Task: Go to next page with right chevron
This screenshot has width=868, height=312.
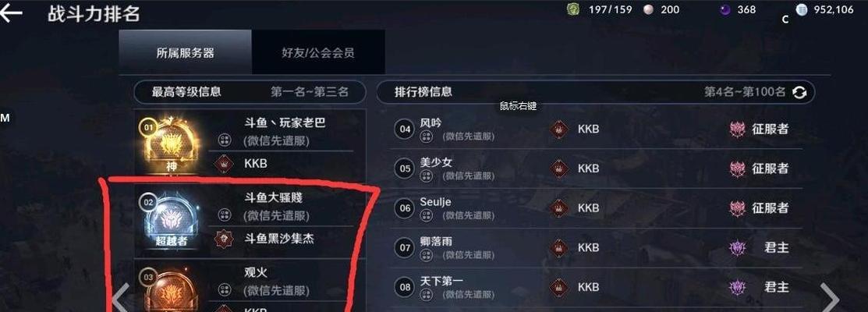Action: 829,298
